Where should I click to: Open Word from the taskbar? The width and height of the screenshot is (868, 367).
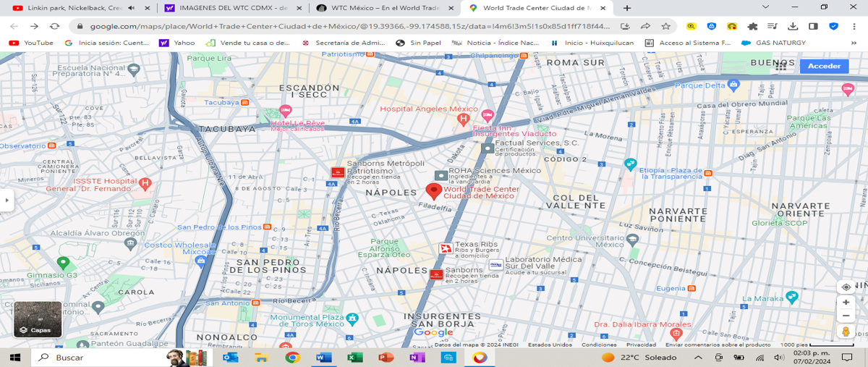pyautogui.click(x=323, y=358)
